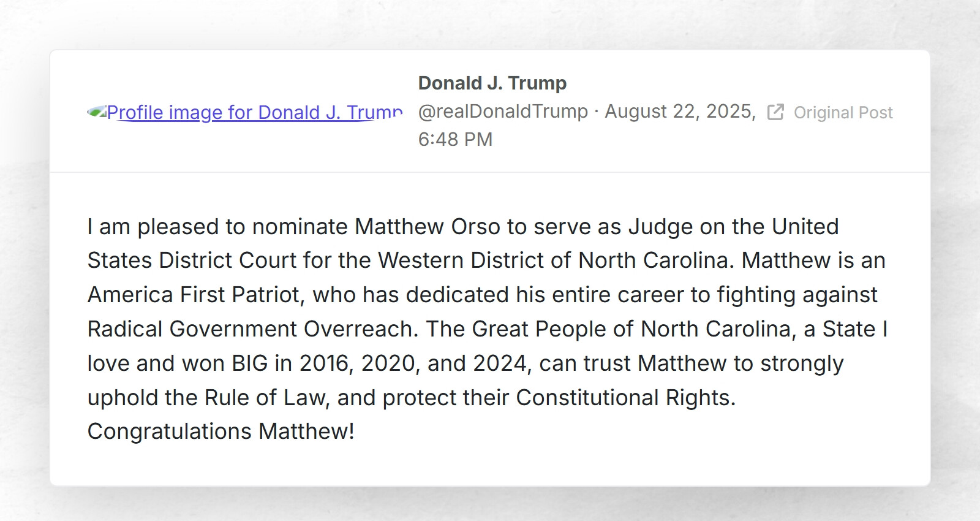This screenshot has height=521, width=980.
Task: Click the 6:48 PM timestamp
Action: 455,139
